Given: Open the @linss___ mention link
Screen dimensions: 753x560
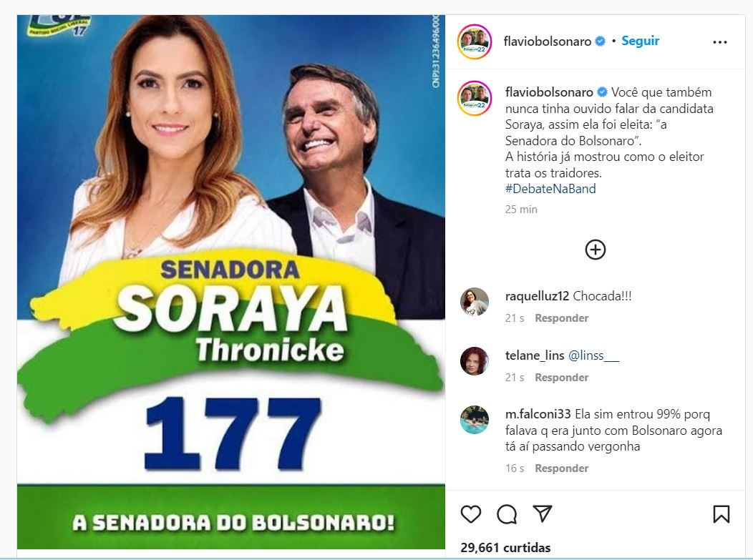Looking at the screenshot, I should 593,355.
